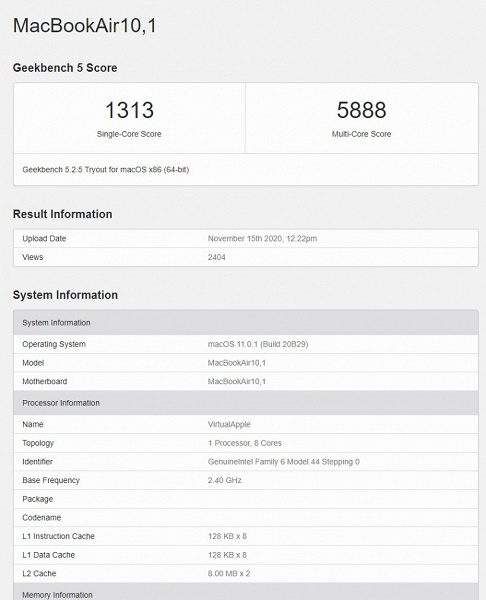Click the upload date November 15th 2020 value
486x600 pixels.
pyautogui.click(x=262, y=238)
